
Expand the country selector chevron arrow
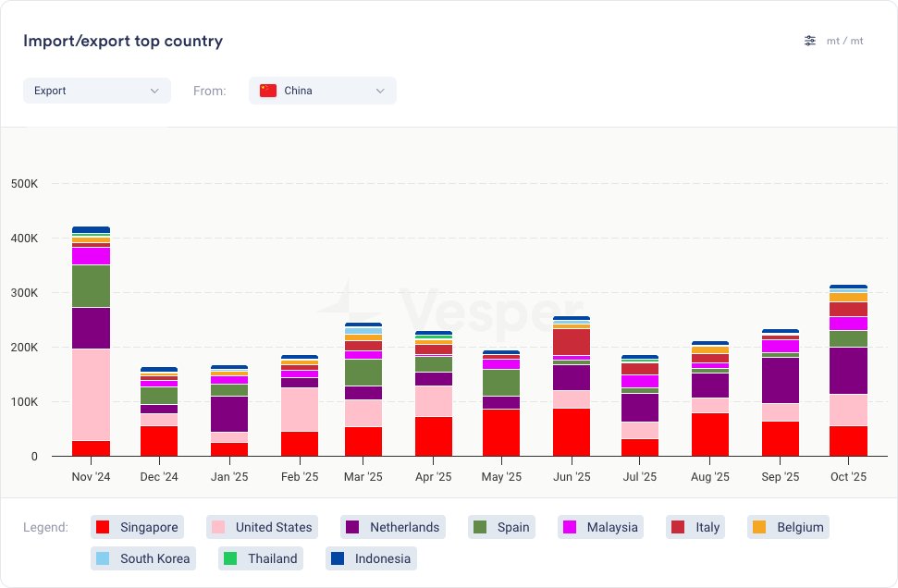point(380,91)
